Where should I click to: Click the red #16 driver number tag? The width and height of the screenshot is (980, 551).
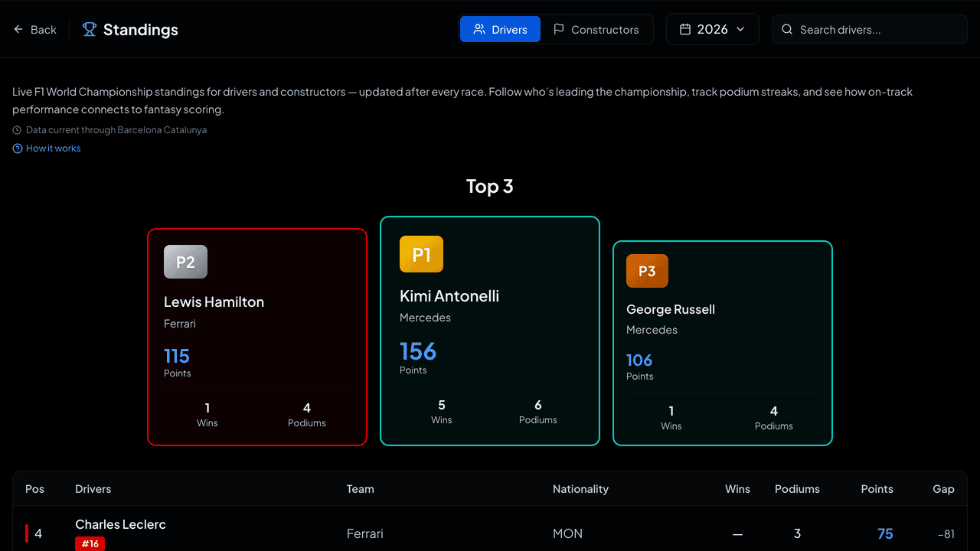point(90,543)
